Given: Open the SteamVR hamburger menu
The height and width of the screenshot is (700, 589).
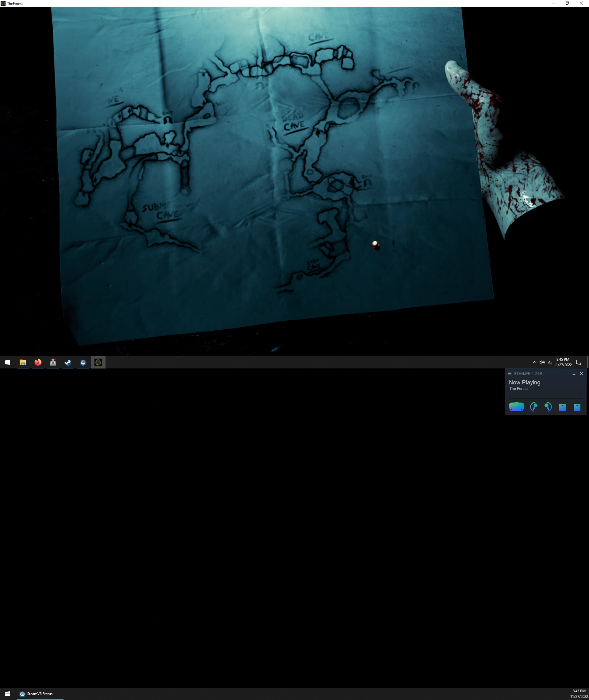Looking at the screenshot, I should click(x=510, y=374).
